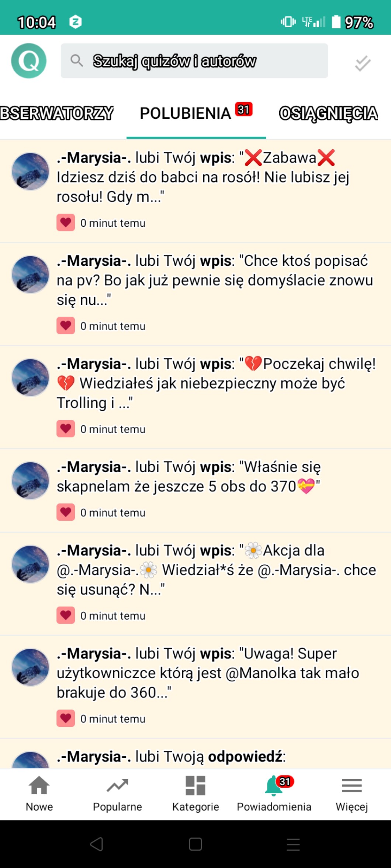Open Powiadomienia bell with 31 badge
The height and width of the screenshot is (868, 391).
point(274,794)
